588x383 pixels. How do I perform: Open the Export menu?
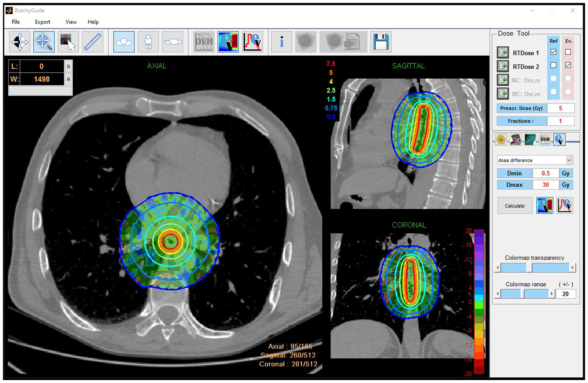click(x=43, y=22)
